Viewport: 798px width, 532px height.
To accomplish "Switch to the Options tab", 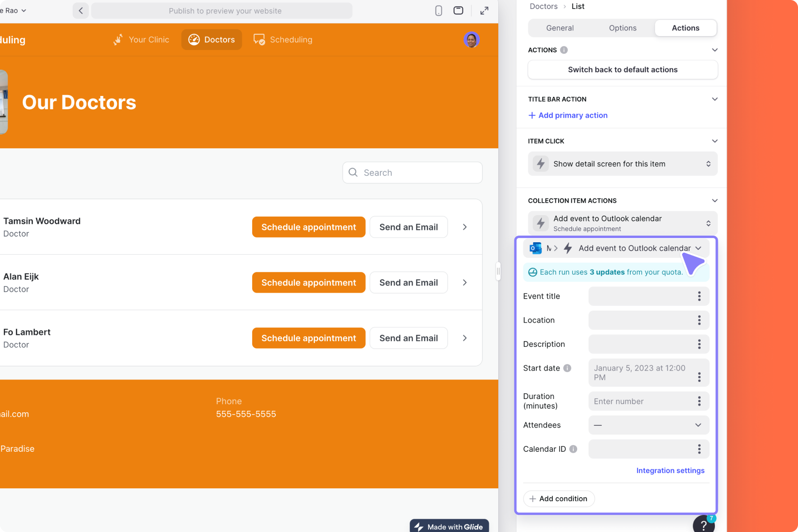I will (x=622, y=28).
